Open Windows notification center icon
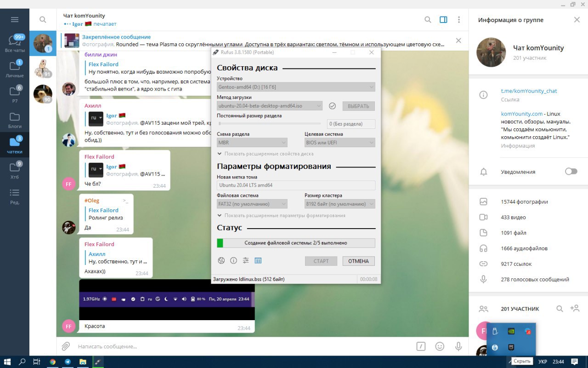 click(575, 362)
